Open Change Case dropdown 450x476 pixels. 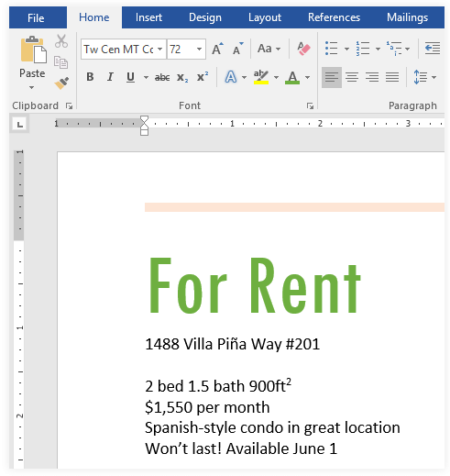pos(269,49)
